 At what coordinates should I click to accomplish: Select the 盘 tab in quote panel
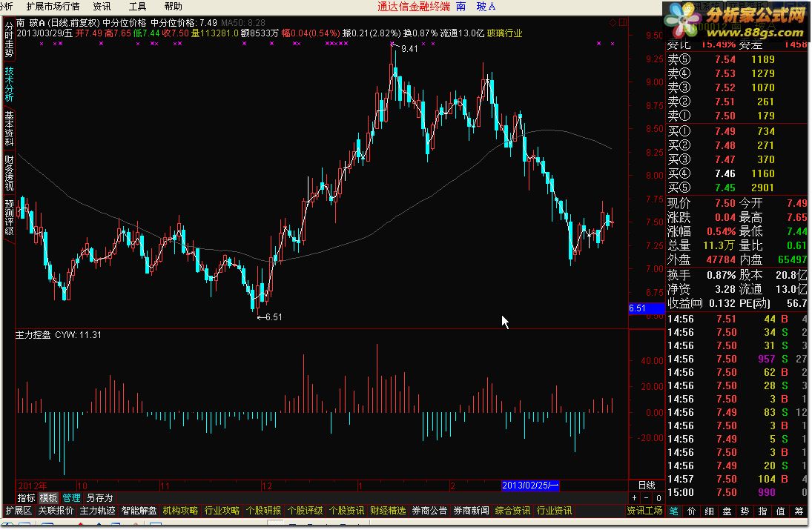tap(727, 511)
